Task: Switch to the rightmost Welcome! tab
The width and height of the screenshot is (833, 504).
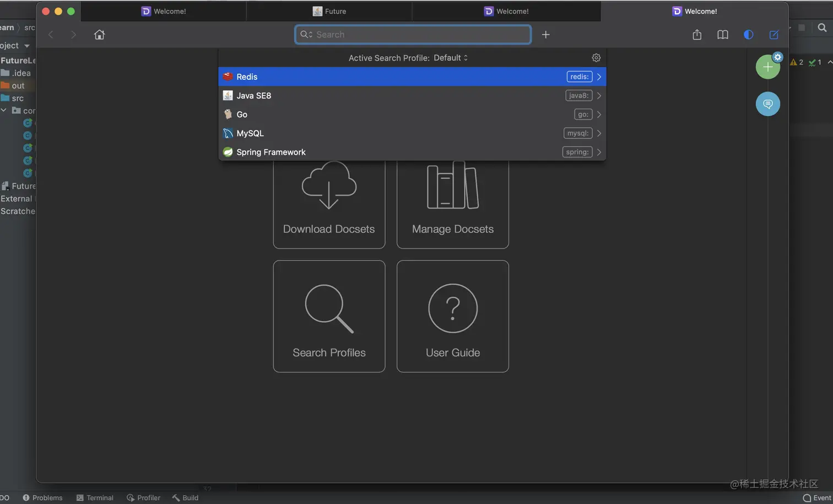Action: click(x=694, y=11)
